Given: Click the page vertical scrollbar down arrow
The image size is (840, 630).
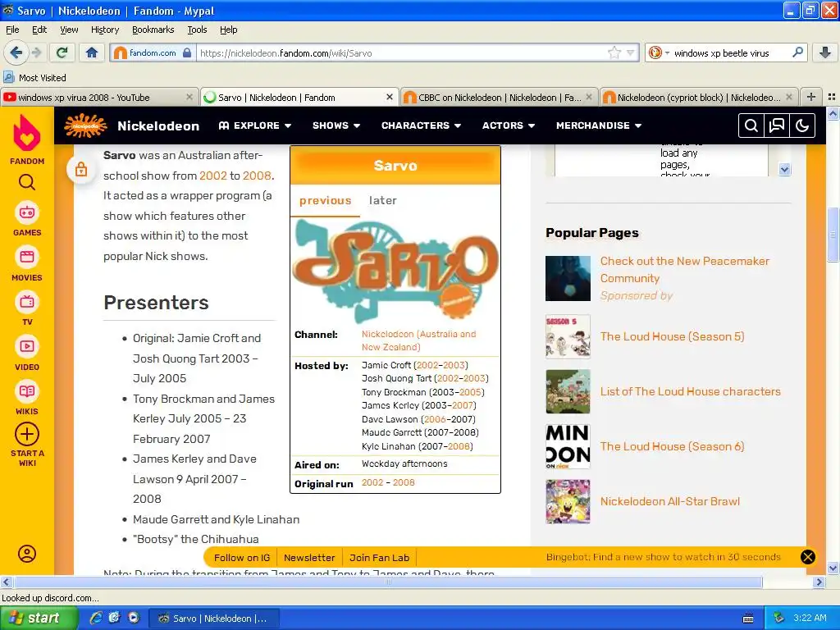Looking at the screenshot, I should tap(833, 568).
